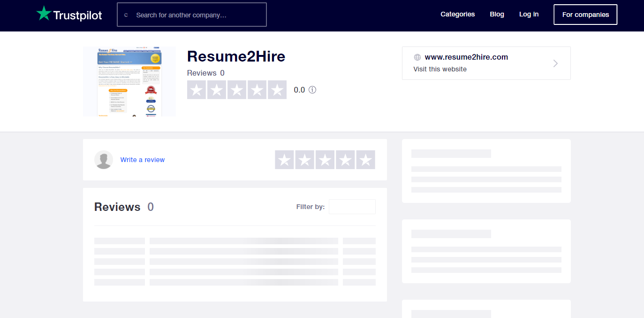Click the user avatar beside Write a review

104,160
